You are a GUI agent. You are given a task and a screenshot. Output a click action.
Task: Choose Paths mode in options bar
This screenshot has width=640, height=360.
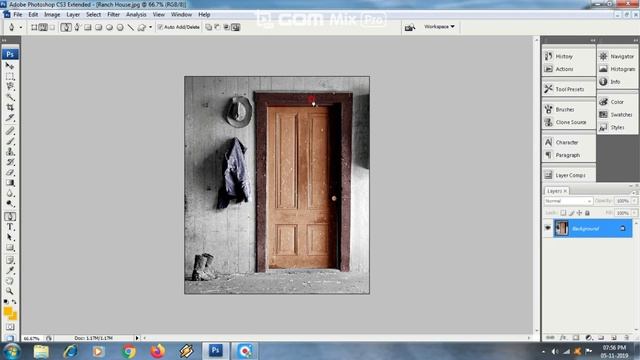pyautogui.click(x=43, y=27)
